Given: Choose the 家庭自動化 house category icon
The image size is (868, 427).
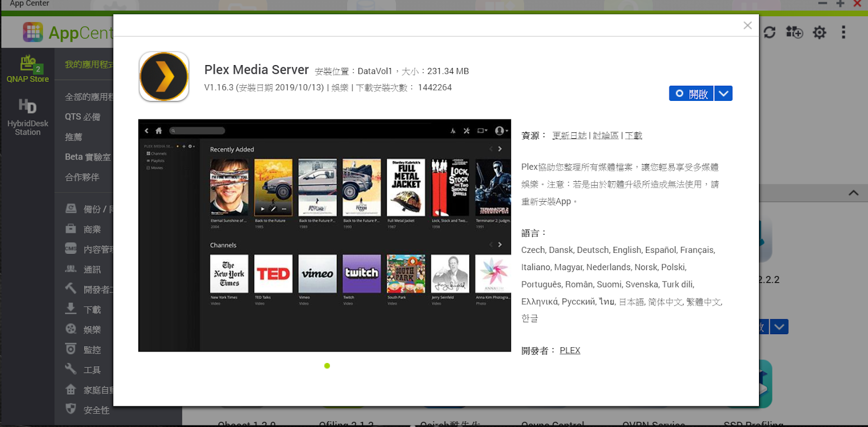Looking at the screenshot, I should point(71,389).
